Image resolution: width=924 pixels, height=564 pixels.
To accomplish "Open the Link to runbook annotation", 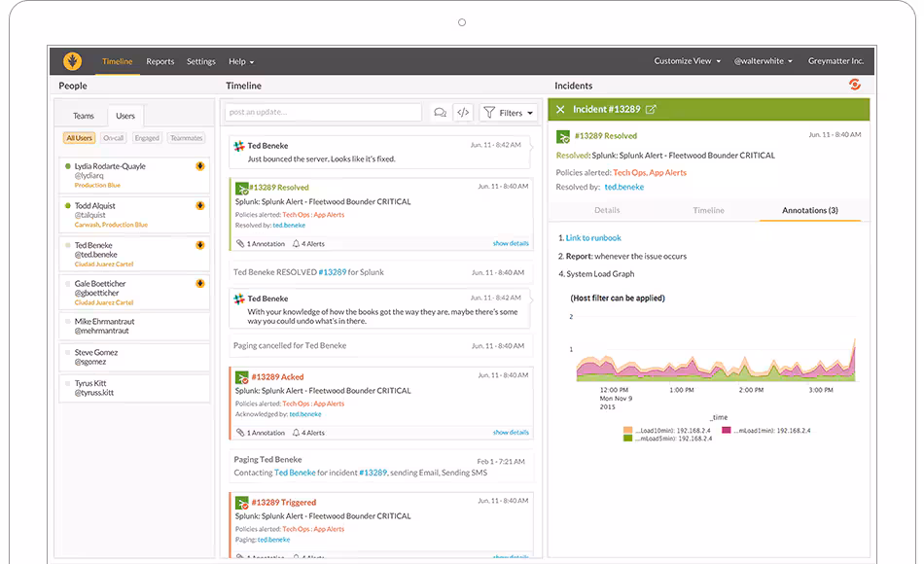I will (593, 237).
